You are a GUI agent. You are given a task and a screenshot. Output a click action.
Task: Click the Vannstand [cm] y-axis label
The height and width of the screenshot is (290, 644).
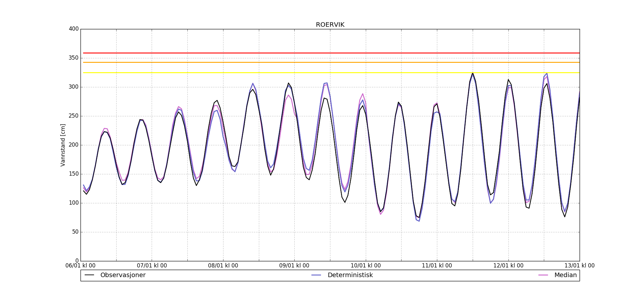click(63, 145)
